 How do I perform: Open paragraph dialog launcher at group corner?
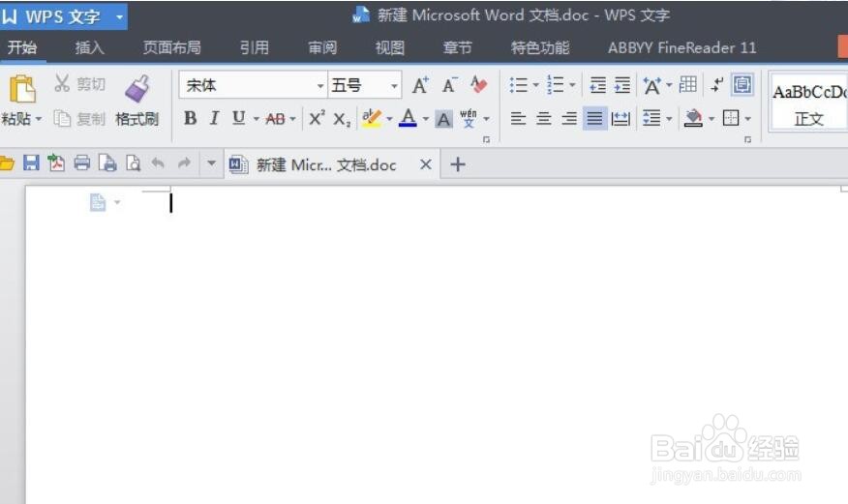[x=748, y=140]
